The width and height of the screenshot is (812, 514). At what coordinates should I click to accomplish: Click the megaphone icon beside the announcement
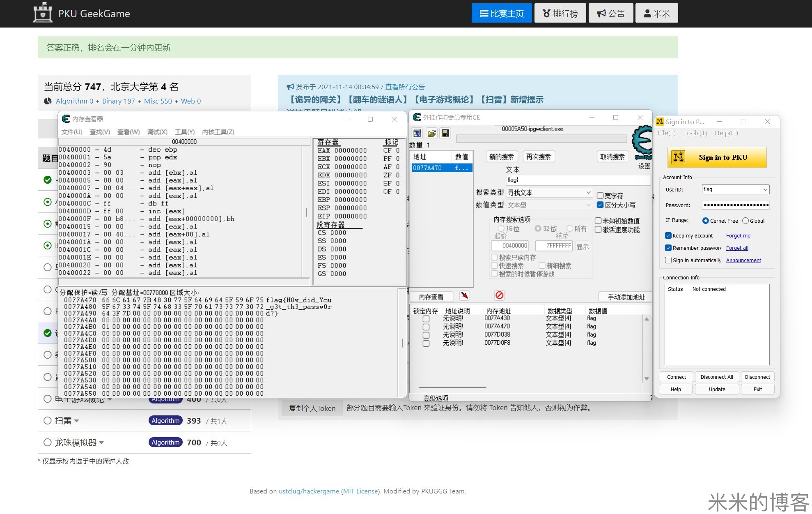tap(290, 87)
